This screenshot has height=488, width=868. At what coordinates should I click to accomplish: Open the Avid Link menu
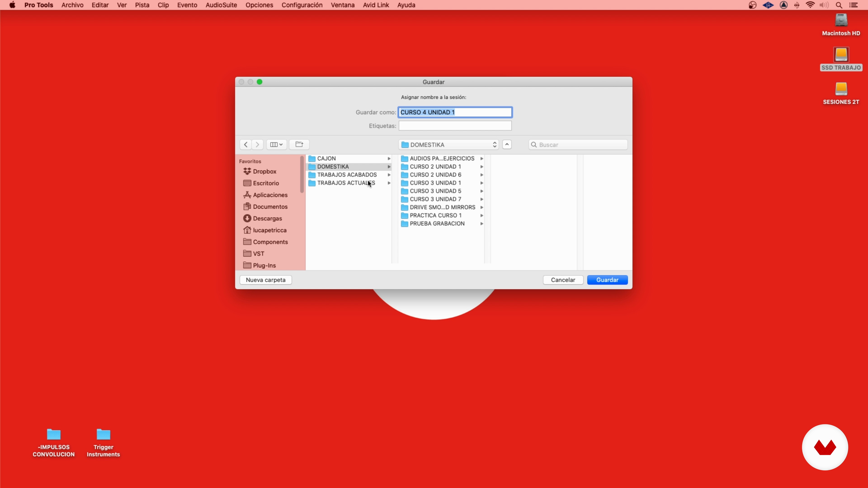pyautogui.click(x=376, y=5)
